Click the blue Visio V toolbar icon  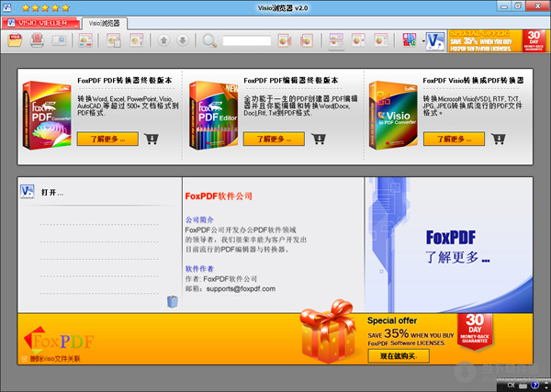point(435,40)
